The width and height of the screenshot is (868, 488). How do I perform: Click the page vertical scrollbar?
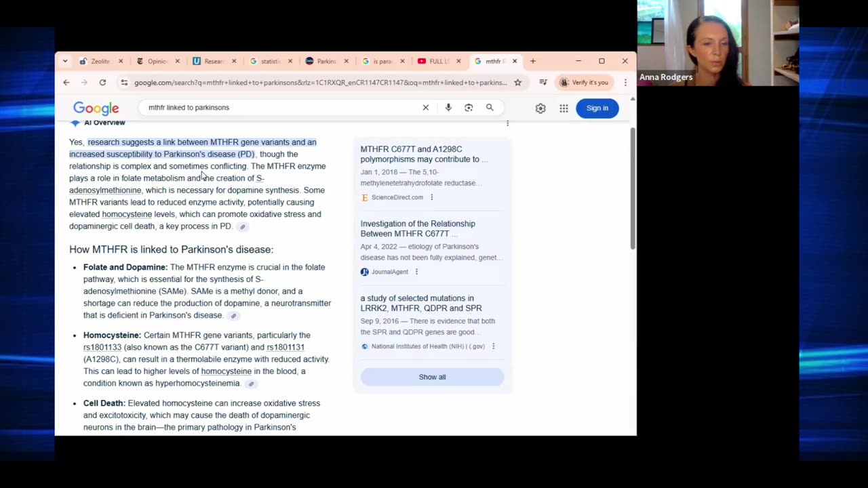[x=633, y=190]
